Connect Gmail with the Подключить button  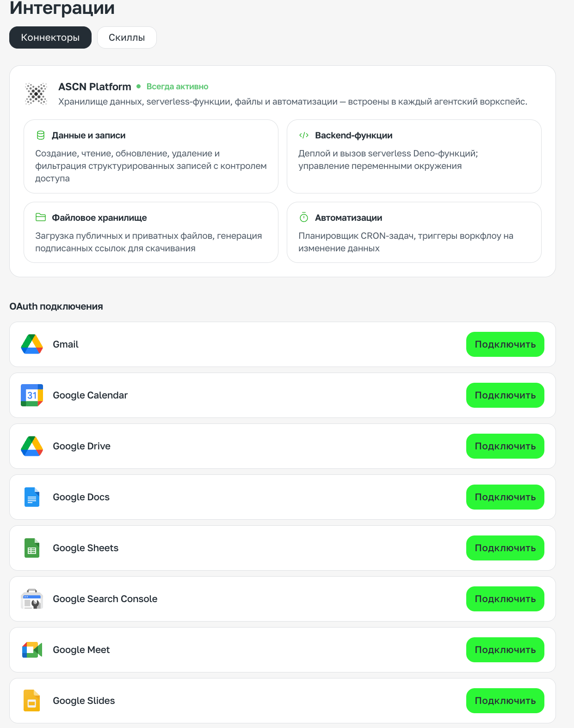click(x=505, y=344)
